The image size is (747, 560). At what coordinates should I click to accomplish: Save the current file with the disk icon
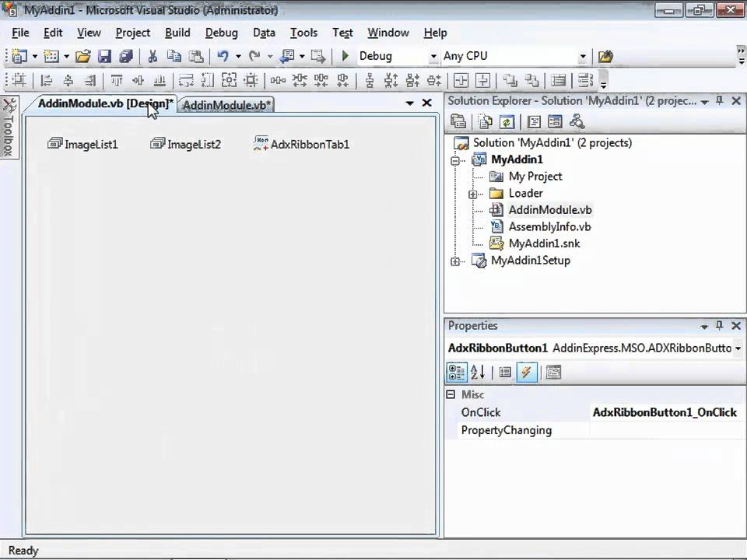click(x=104, y=56)
